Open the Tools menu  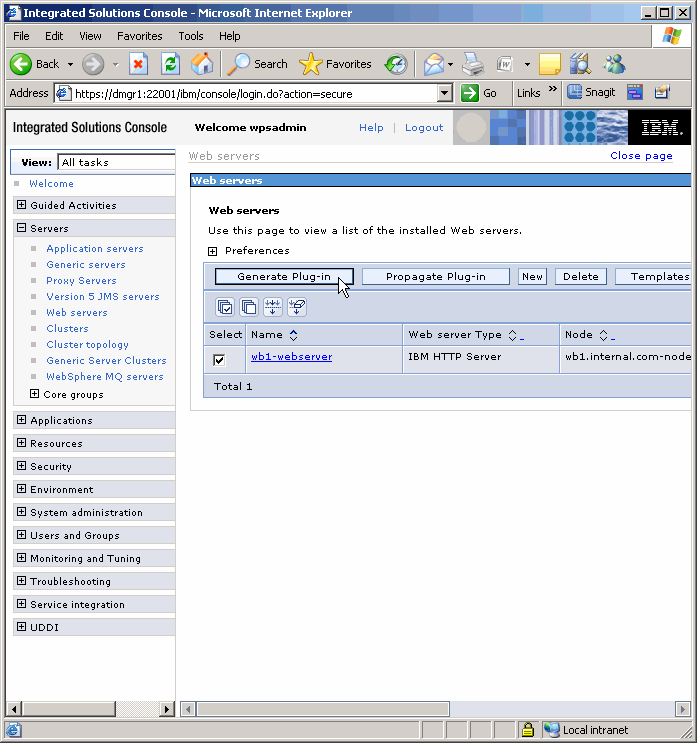click(x=190, y=36)
